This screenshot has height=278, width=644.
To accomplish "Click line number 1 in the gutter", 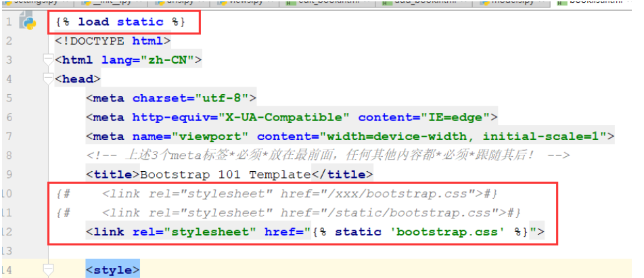I will point(9,22).
